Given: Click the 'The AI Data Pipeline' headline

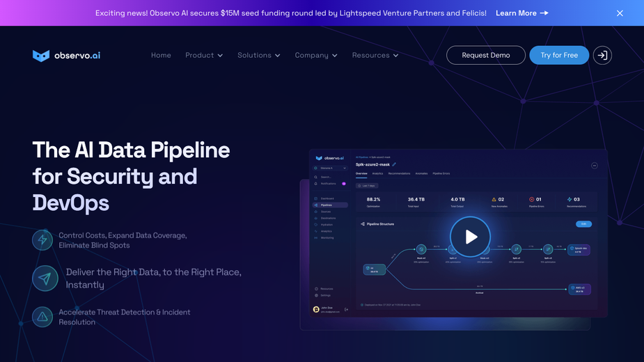Looking at the screenshot, I should (131, 176).
